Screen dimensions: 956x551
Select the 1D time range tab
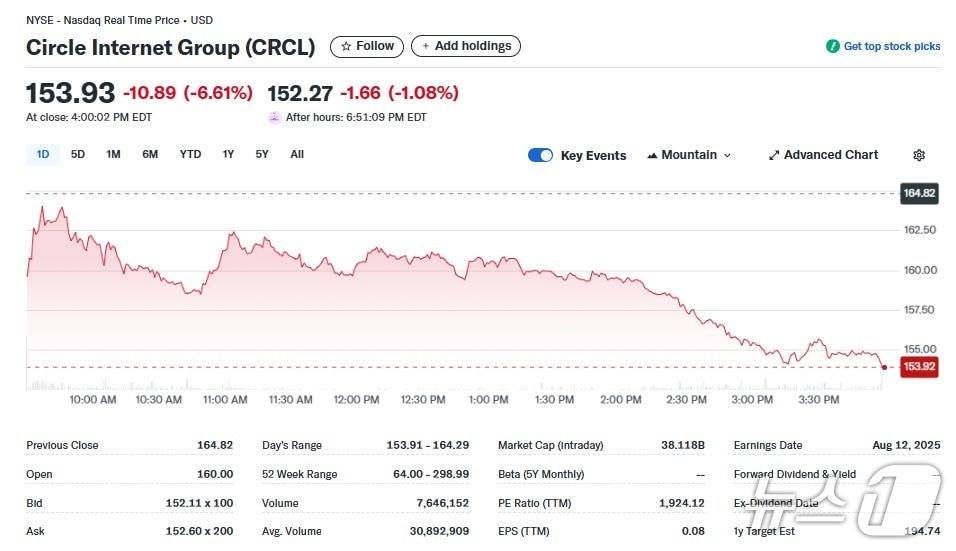point(43,154)
